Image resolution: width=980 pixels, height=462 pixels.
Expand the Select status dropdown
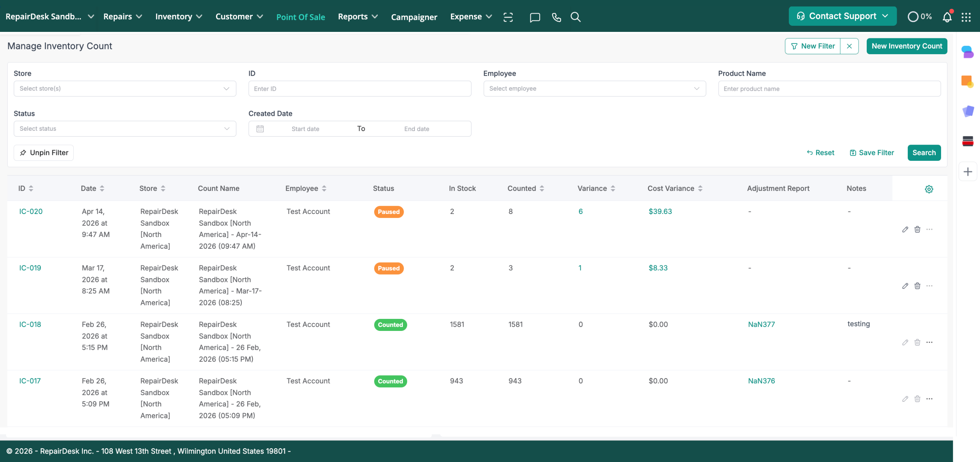pyautogui.click(x=125, y=129)
